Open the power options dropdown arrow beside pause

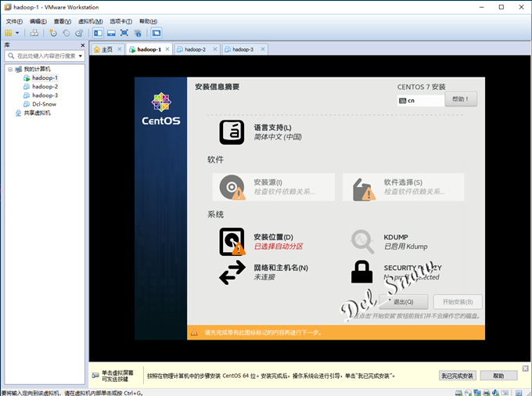(x=17, y=33)
